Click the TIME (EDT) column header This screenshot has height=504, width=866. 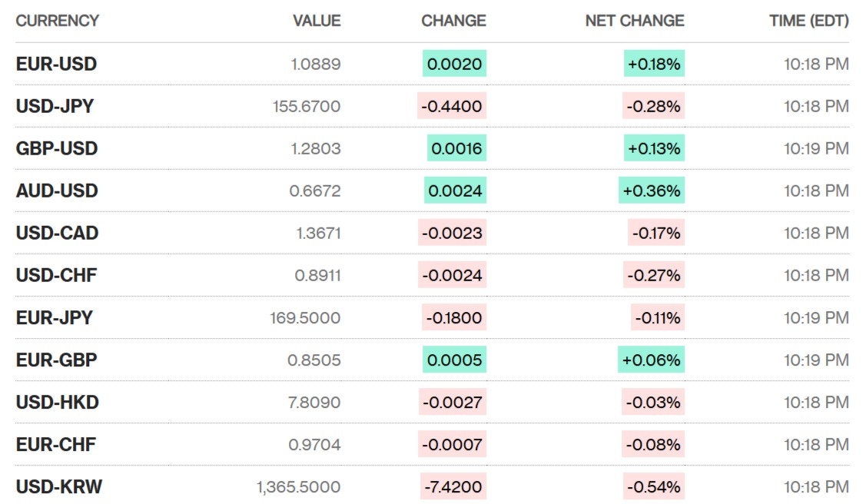[809, 21]
